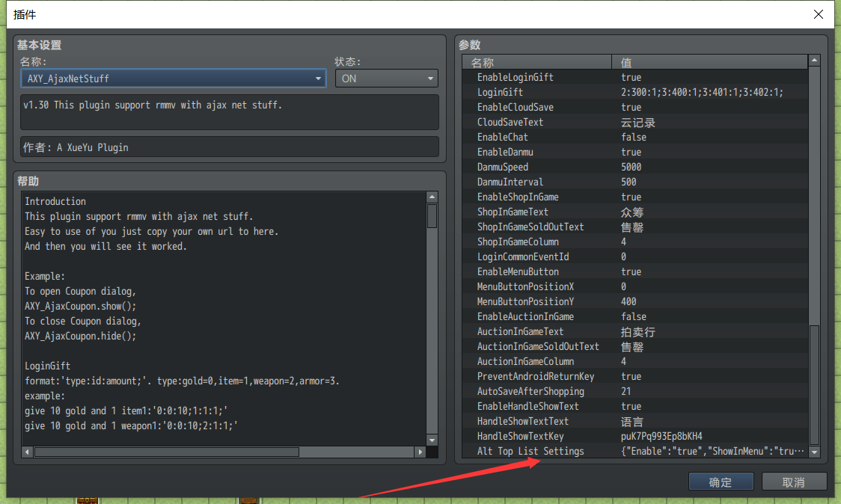Select the CloudSaveText parameter
This screenshot has width=841, height=504.
point(635,122)
